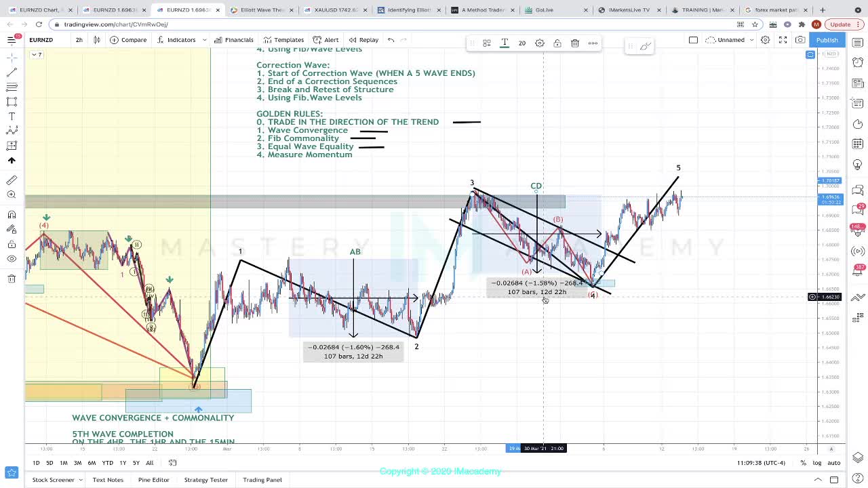This screenshot has width=868, height=488.
Task: Select the text annotation tool
Action: pyautogui.click(x=12, y=117)
